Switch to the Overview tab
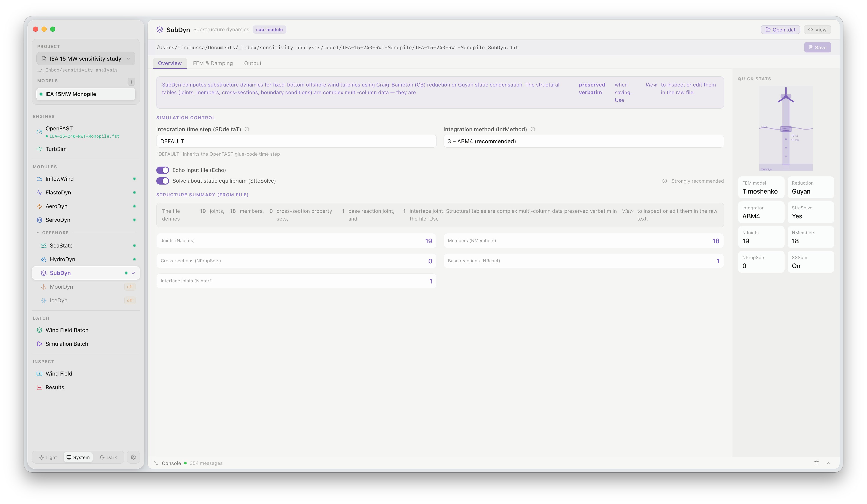Viewport: 867px width, 504px height. (x=170, y=63)
